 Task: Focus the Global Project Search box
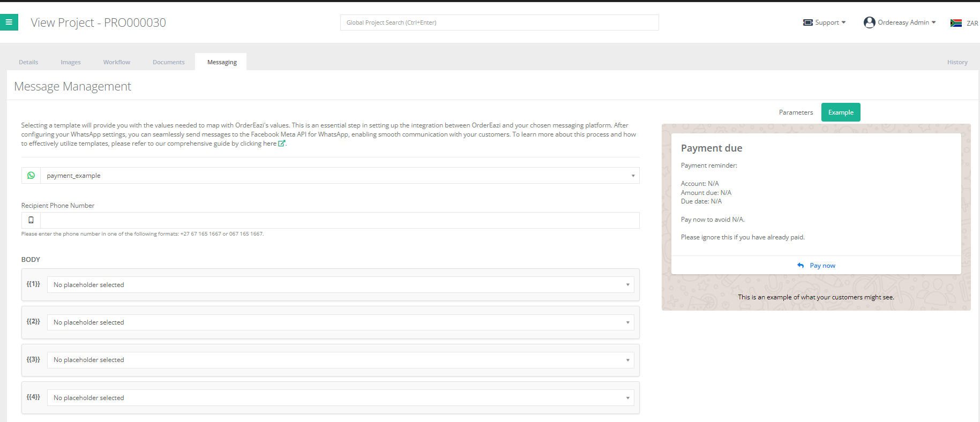pos(499,22)
